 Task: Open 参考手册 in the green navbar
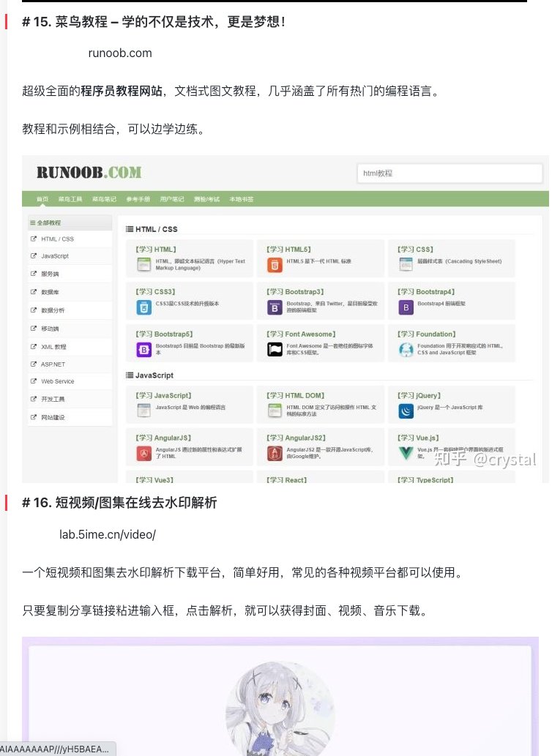pos(138,199)
